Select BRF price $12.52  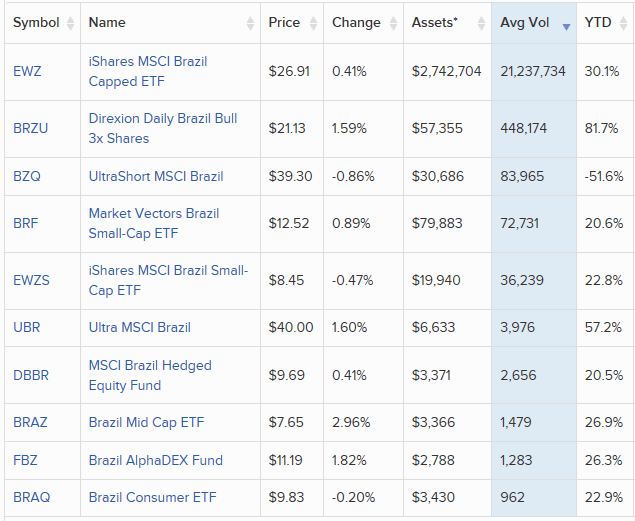point(289,223)
